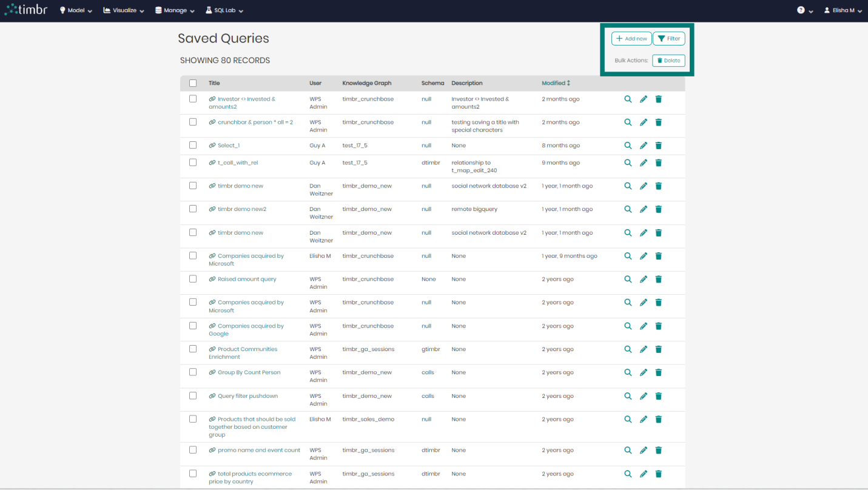
Task: Click the trash icon for timbr demo new2
Action: coord(659,209)
